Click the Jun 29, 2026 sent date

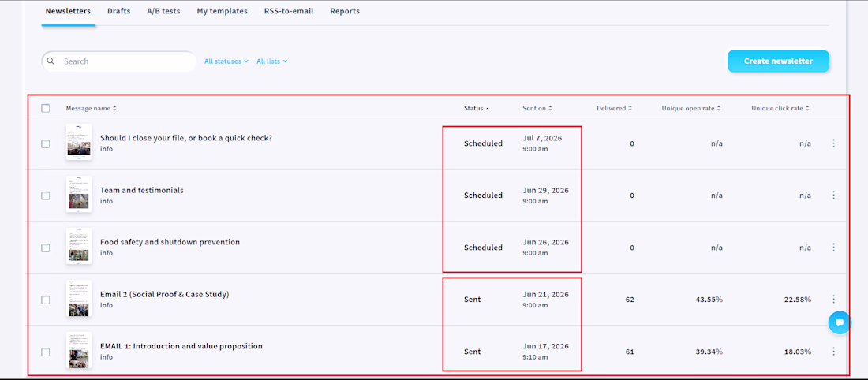(546, 190)
